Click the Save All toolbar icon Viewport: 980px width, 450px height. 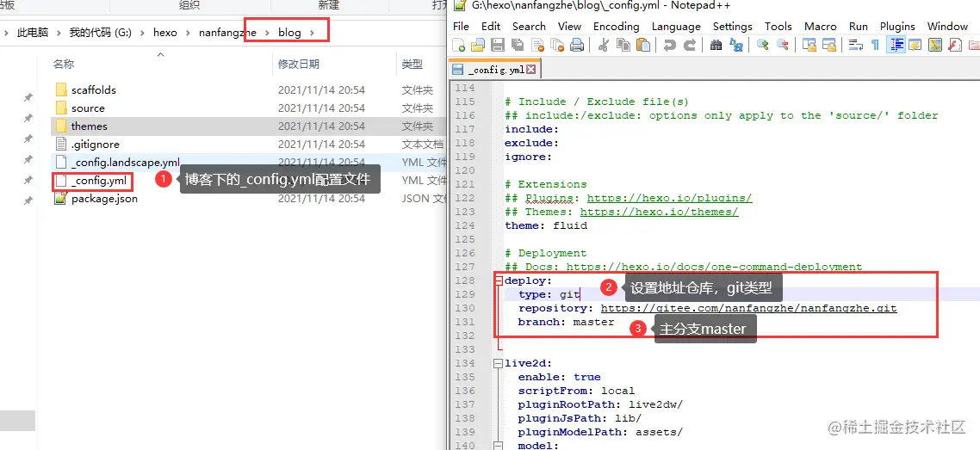[x=517, y=45]
